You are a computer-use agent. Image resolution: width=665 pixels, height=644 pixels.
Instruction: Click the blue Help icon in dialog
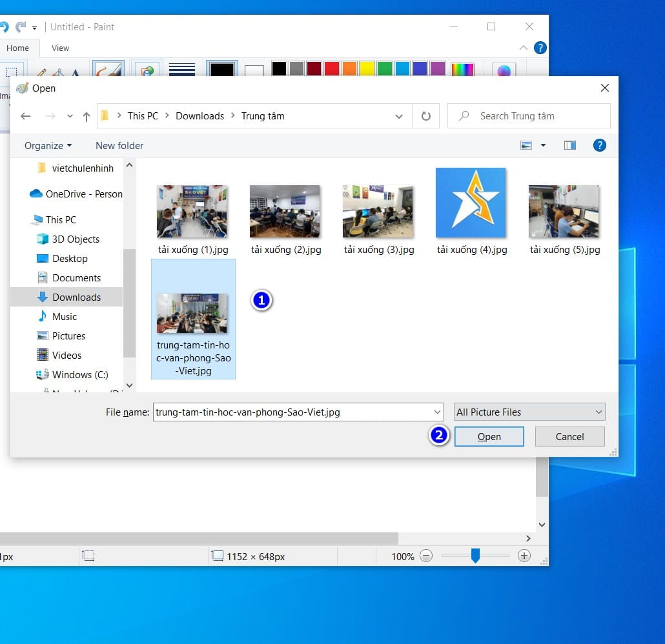599,145
